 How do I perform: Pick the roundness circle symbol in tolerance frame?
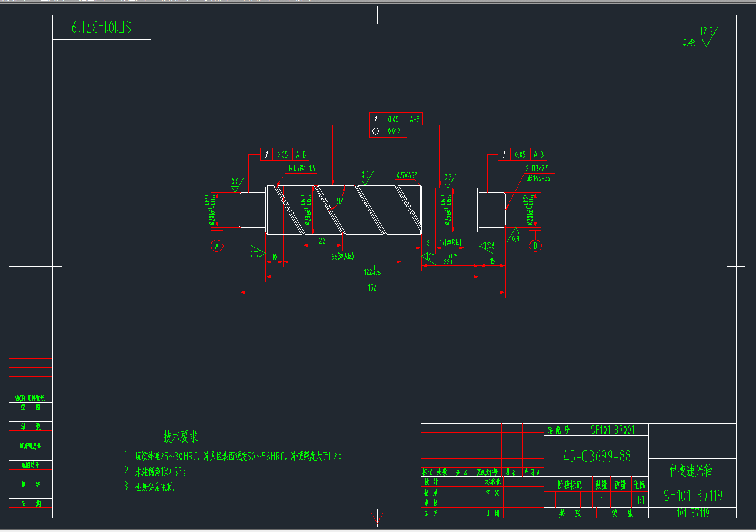click(x=376, y=131)
